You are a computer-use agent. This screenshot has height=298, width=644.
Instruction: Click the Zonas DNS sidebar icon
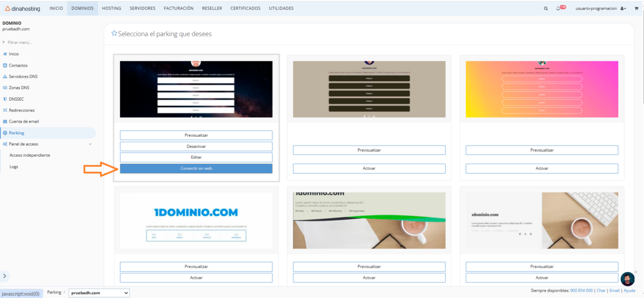[5, 88]
